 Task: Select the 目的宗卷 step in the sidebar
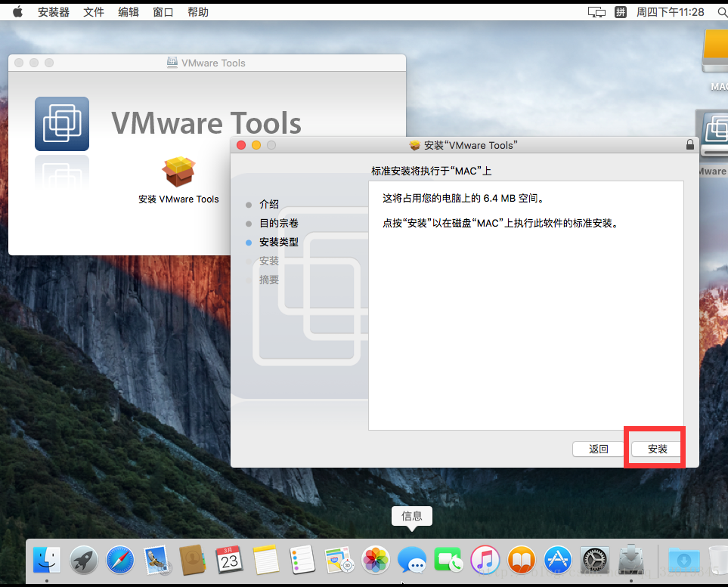pyautogui.click(x=278, y=223)
